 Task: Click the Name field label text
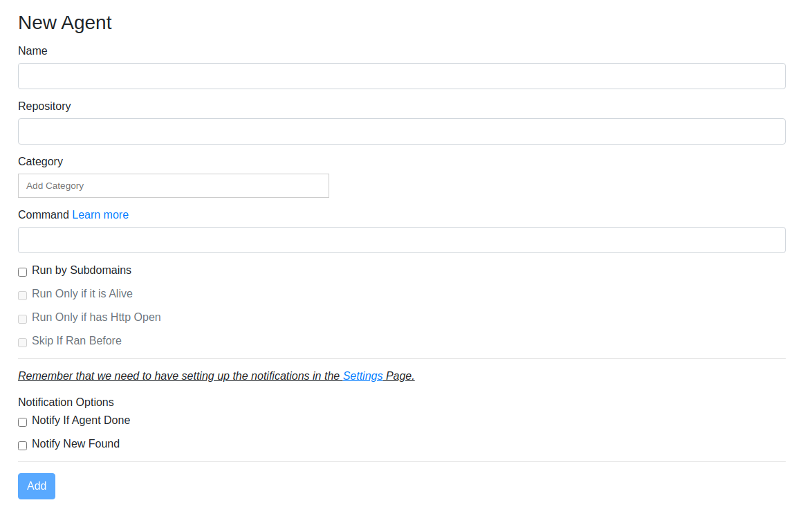point(33,50)
